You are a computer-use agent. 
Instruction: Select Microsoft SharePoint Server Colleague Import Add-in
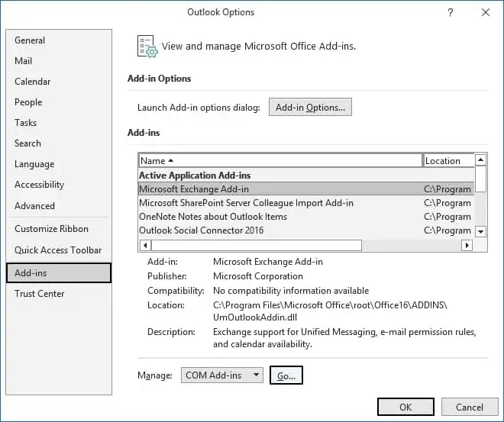coord(246,203)
